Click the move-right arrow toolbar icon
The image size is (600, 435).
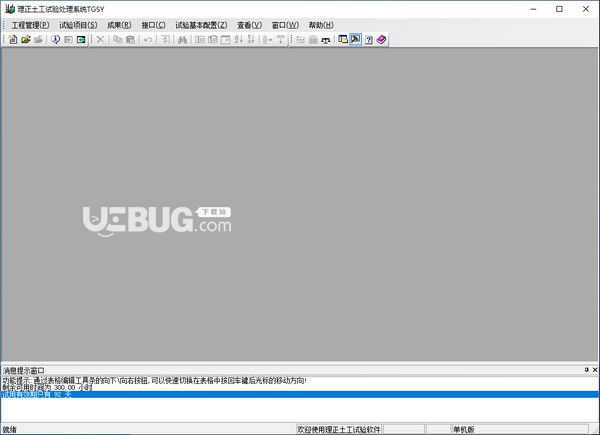click(267, 39)
